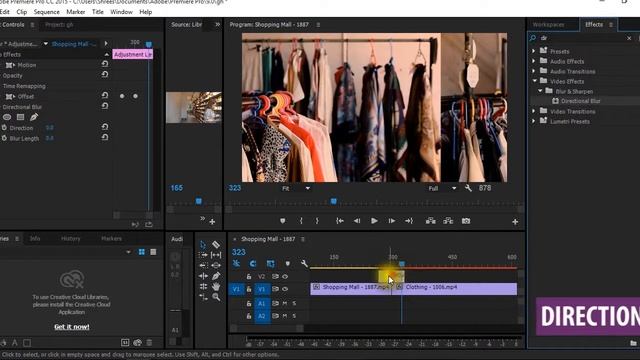
Task: Open the Sequence menu
Action: (x=47, y=12)
